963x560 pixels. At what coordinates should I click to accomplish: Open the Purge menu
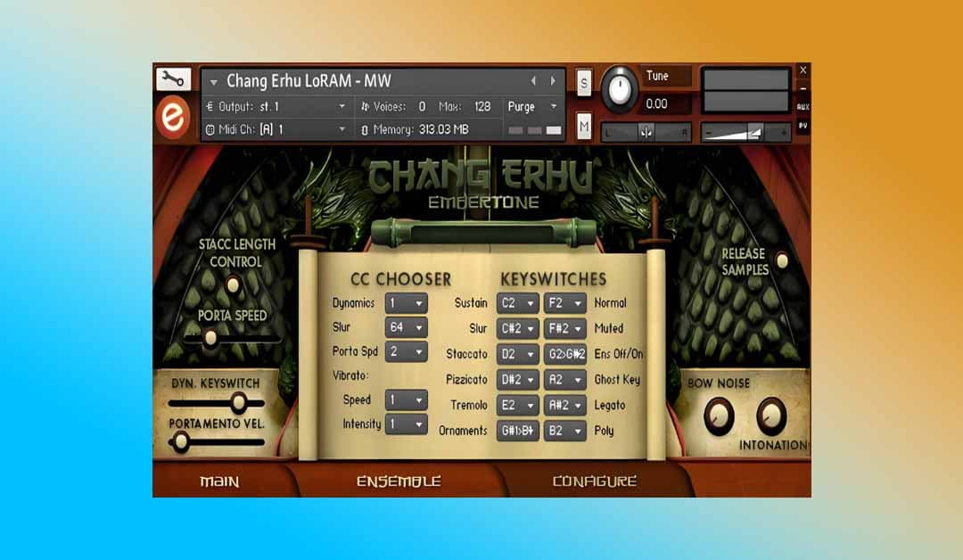531,107
